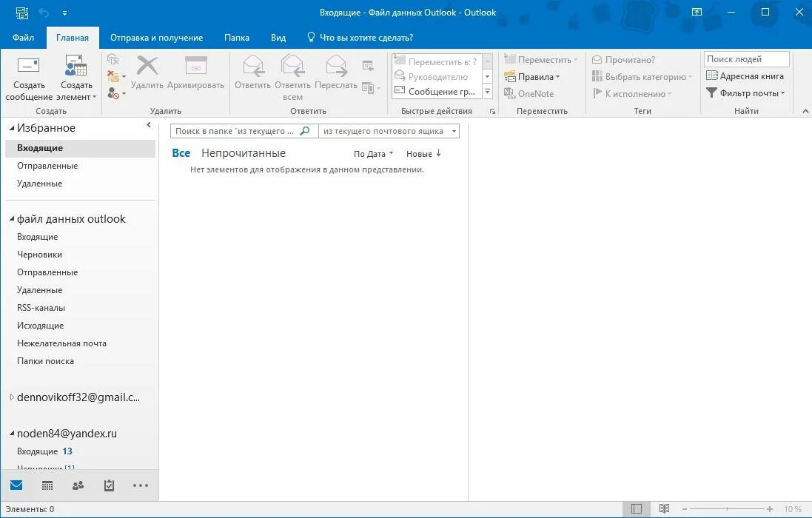Expand Быстрые действия gallery more arrow
This screenshot has width=812, height=518.
click(x=487, y=92)
